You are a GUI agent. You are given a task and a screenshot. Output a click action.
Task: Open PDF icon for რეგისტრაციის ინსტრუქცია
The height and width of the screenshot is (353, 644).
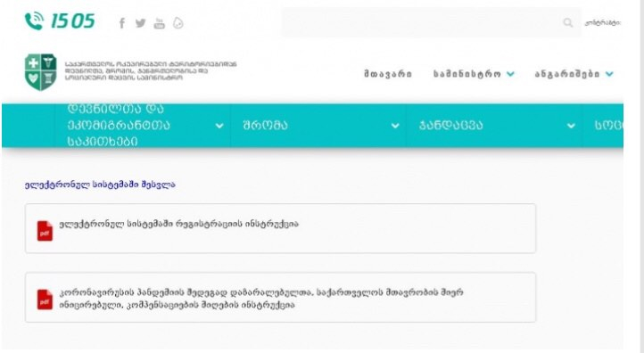45,231
